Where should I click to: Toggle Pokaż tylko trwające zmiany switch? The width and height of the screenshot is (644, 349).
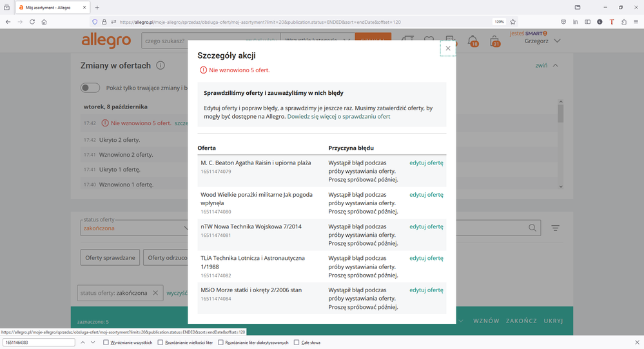click(x=90, y=88)
